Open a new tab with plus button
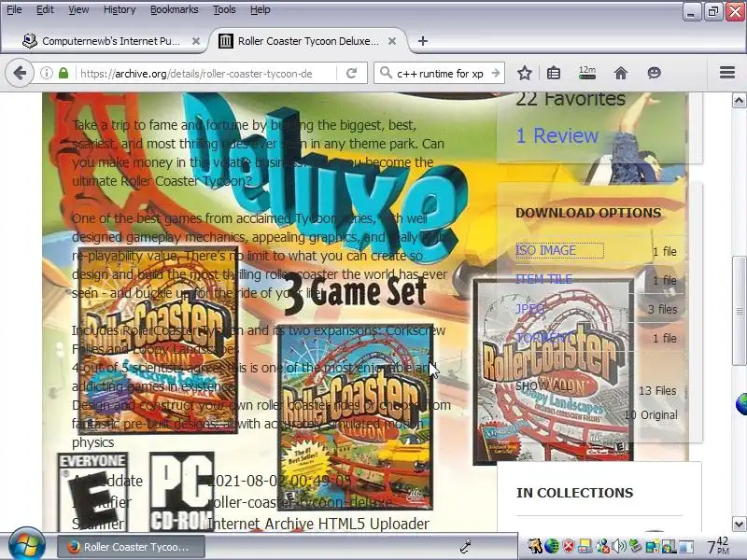747x560 pixels. (423, 41)
